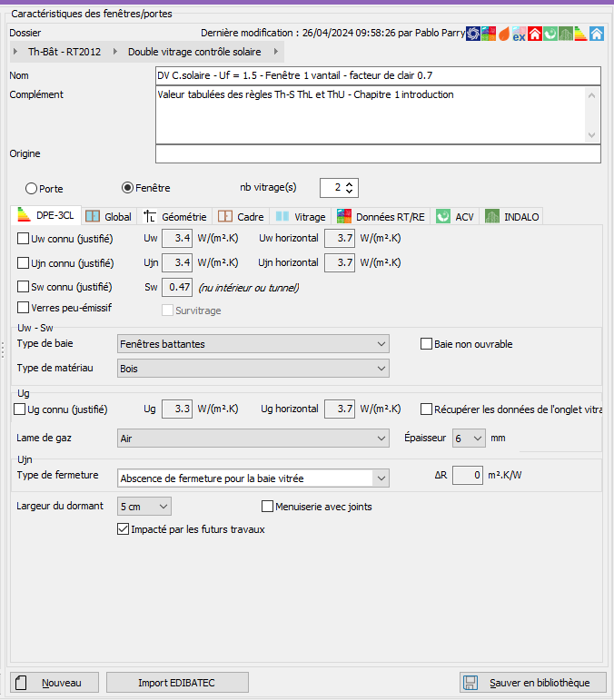This screenshot has height=700, width=614.
Task: Click the red house icon in header
Action: (x=535, y=34)
